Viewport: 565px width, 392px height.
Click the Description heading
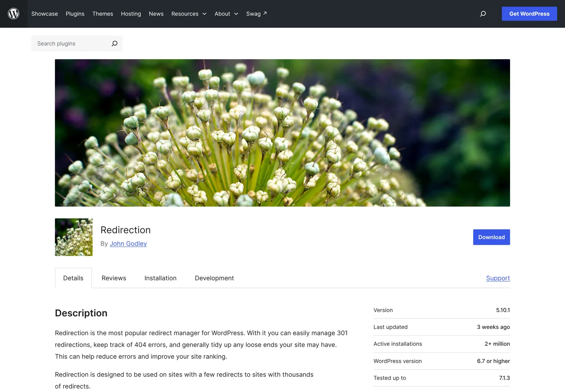point(81,313)
